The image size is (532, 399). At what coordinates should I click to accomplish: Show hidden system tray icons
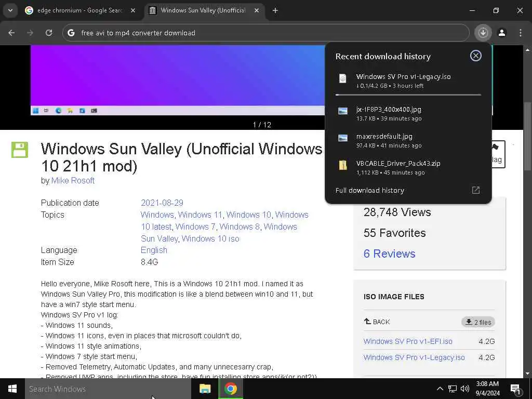point(440,389)
